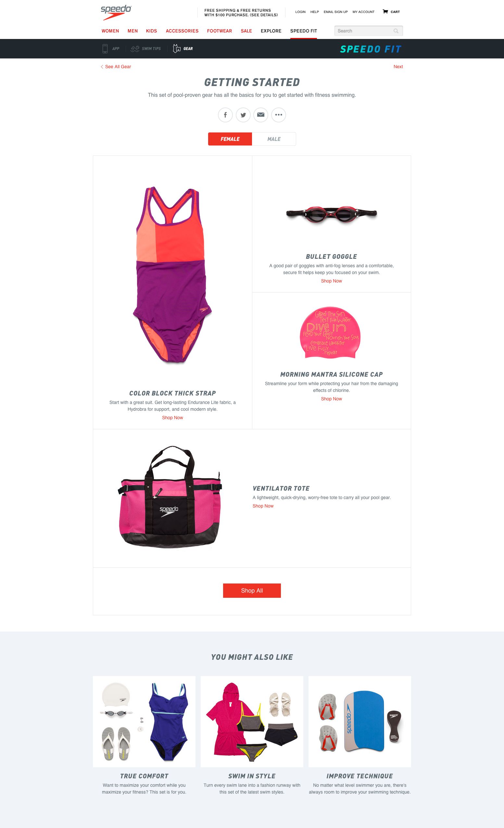Open Swim Tips swimmer icon
Viewport: 504px width, 828px height.
pos(135,49)
